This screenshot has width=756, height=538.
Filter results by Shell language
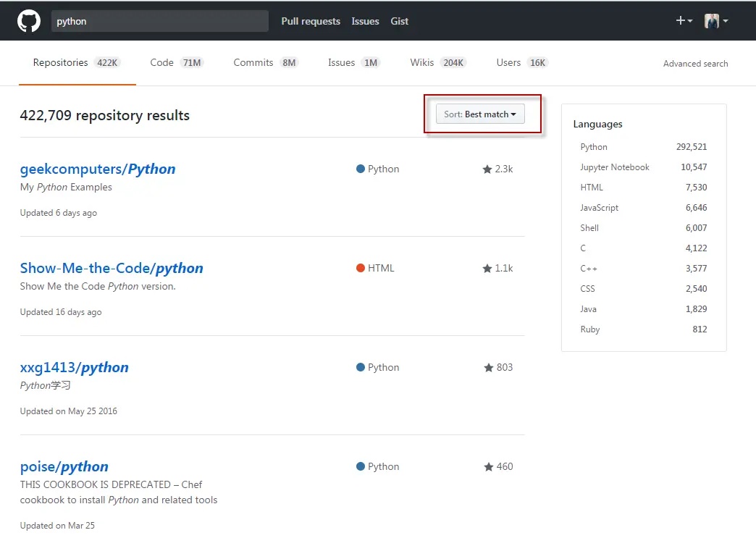[x=644, y=228]
